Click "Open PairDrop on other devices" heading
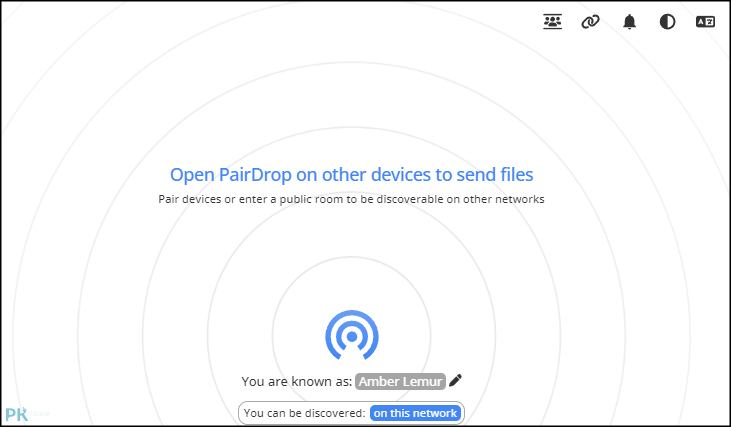Image resolution: width=731 pixels, height=427 pixels. [x=352, y=174]
